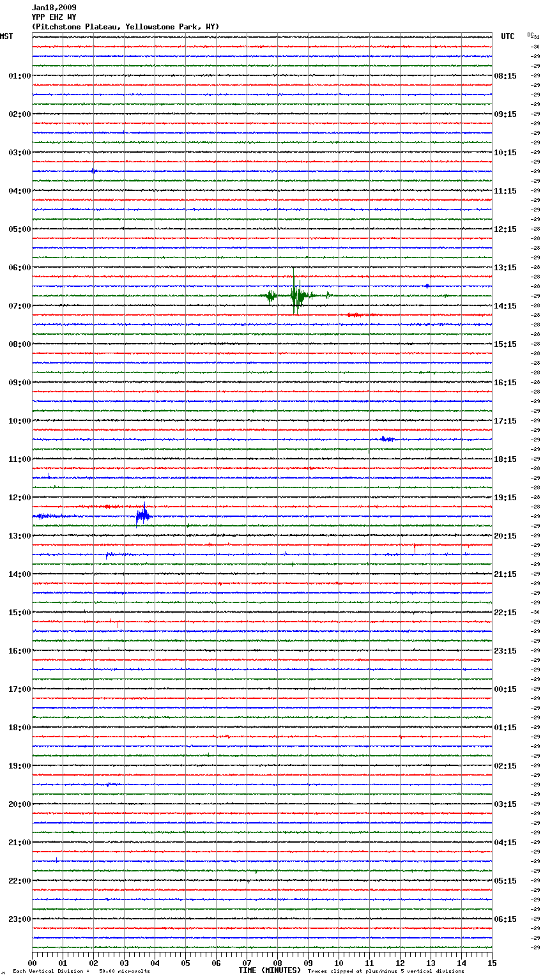Select the 03:00 MST time label
The image size is (543, 980).
click(x=20, y=153)
